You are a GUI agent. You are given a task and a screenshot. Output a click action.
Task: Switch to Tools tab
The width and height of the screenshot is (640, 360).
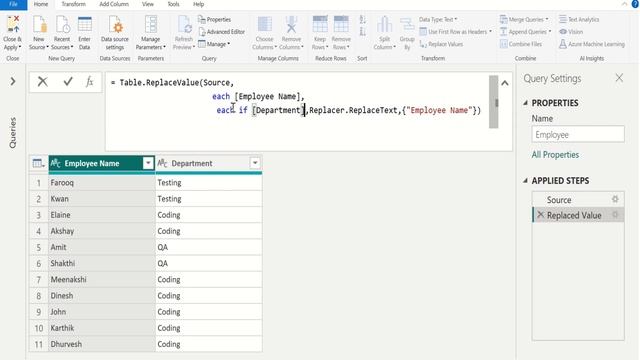click(173, 4)
